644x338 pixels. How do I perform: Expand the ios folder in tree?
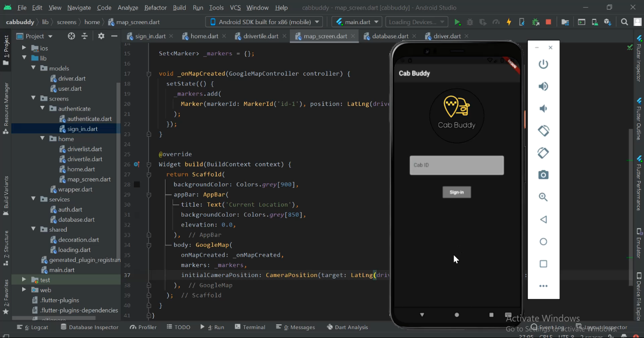(24, 48)
